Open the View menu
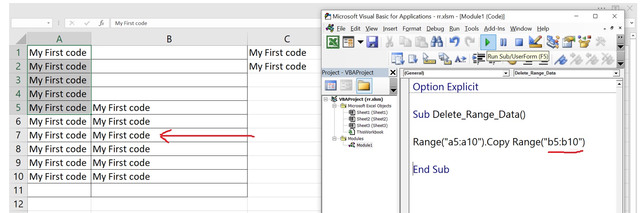Viewport: 644px width, 213px height. [372, 29]
